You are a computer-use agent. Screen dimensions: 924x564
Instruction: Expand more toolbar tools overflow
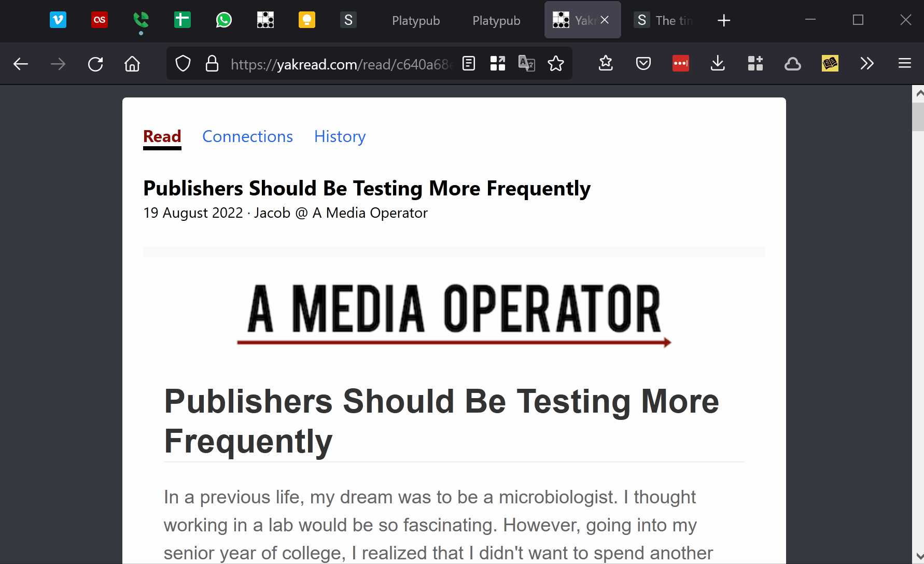(867, 64)
